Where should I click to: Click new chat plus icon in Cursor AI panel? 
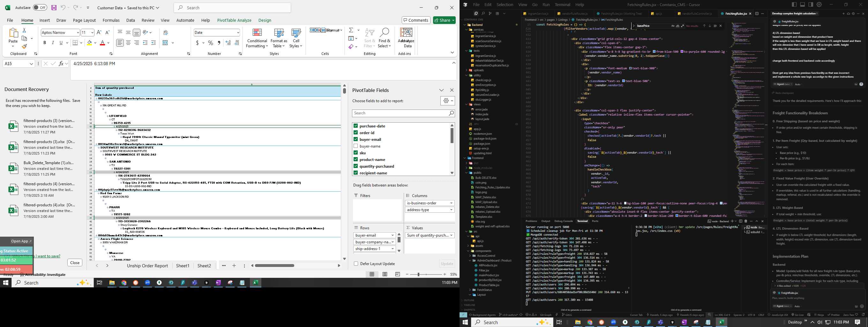coord(843,13)
